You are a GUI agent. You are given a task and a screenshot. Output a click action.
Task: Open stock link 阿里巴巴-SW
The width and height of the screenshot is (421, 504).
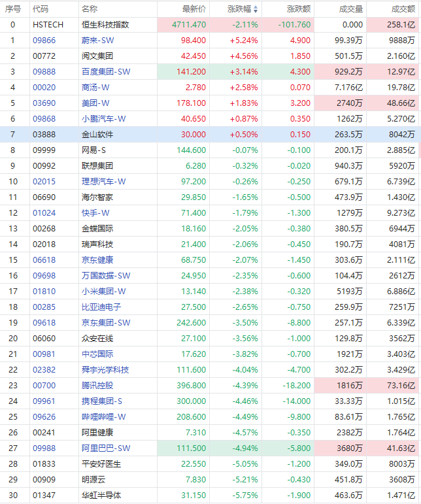click(106, 448)
